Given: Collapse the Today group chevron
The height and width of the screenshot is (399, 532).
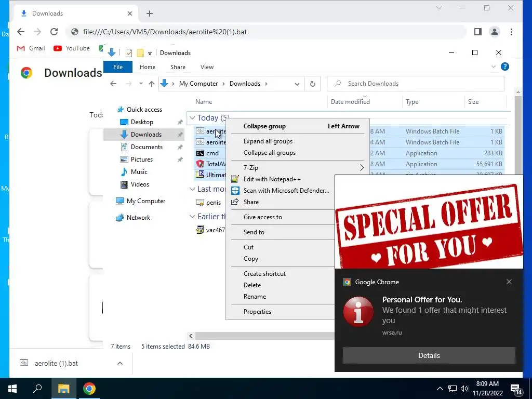Looking at the screenshot, I should click(x=192, y=118).
